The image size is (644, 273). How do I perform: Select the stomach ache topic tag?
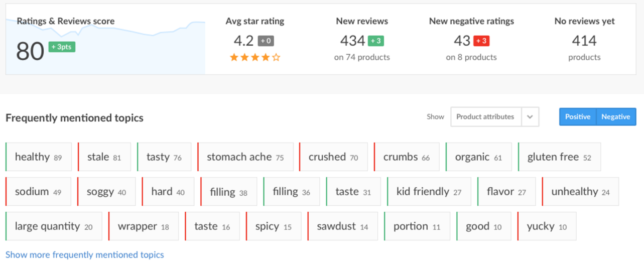[x=245, y=157]
